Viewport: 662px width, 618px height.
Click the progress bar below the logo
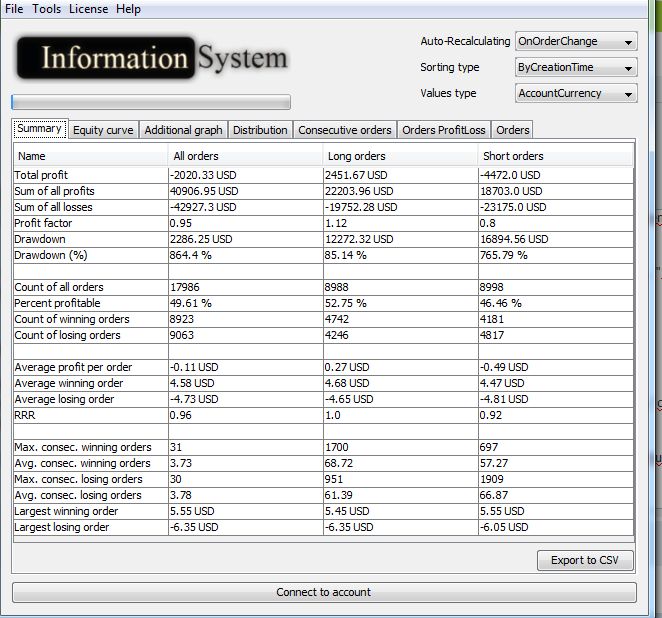click(x=151, y=102)
